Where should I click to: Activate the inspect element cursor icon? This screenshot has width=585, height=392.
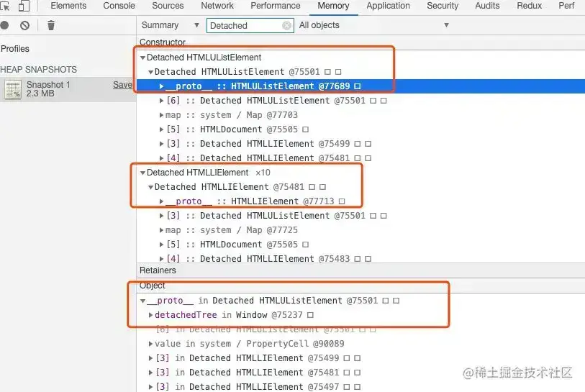click(5, 6)
